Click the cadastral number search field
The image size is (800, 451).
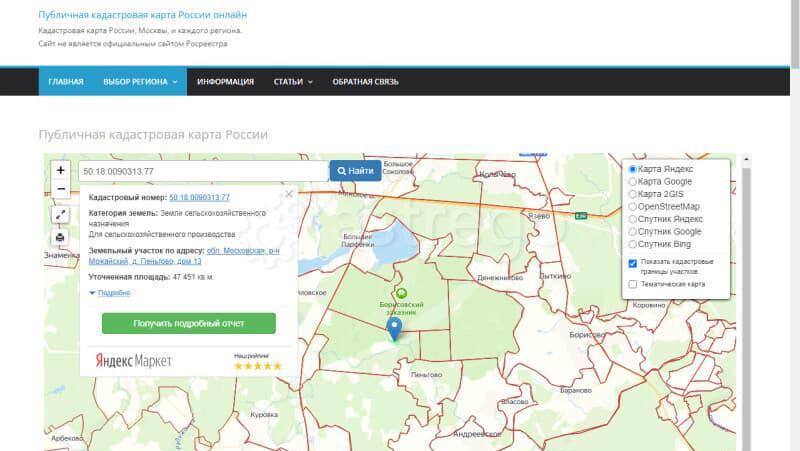[202, 171]
